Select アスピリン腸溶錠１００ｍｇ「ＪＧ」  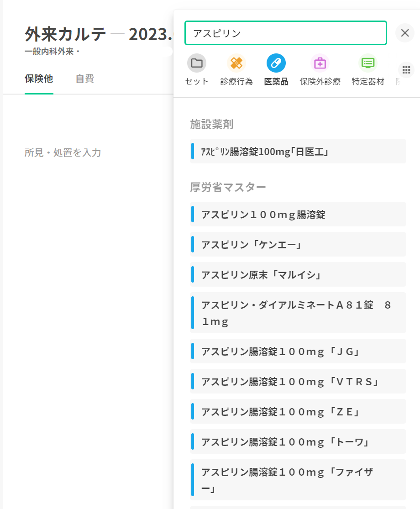pos(298,351)
